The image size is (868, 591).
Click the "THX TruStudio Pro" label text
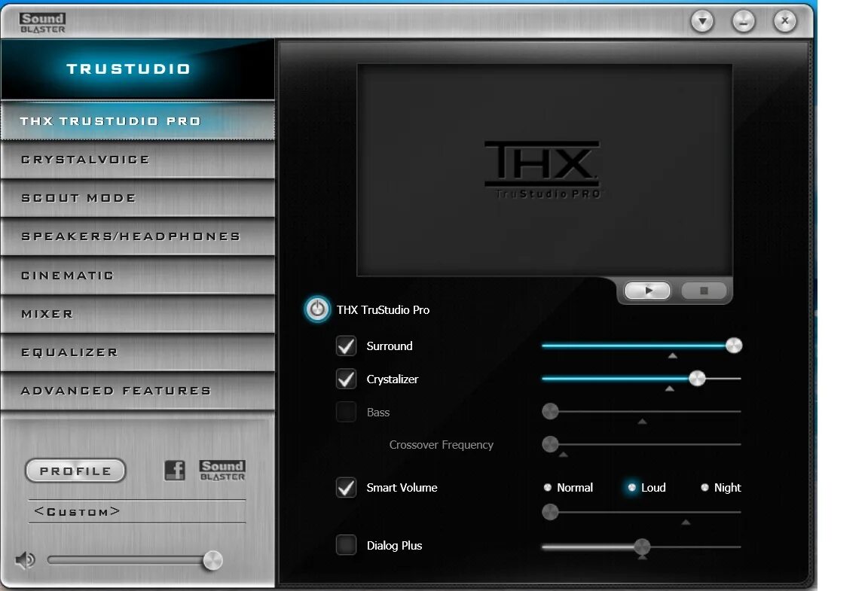(x=383, y=310)
